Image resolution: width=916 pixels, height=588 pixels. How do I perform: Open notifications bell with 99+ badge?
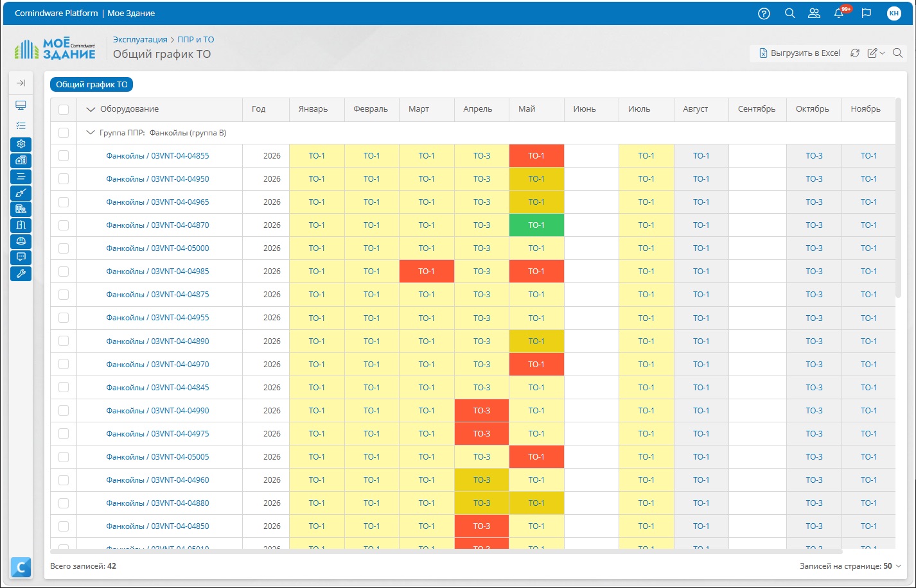[839, 13]
